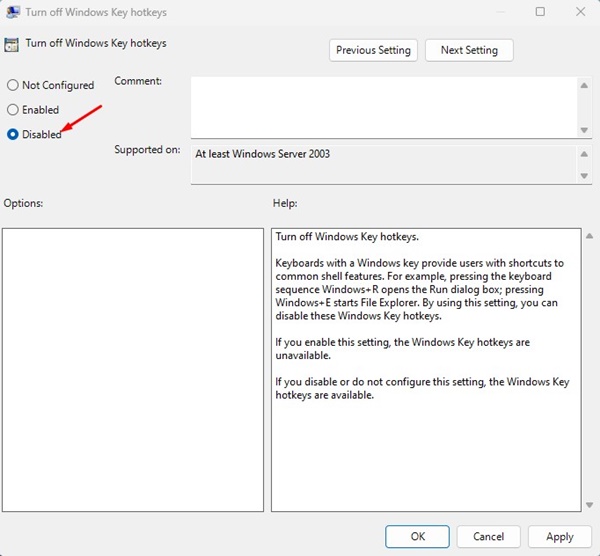Click the 'Comment:' label
600x556 pixels.
[x=138, y=81]
